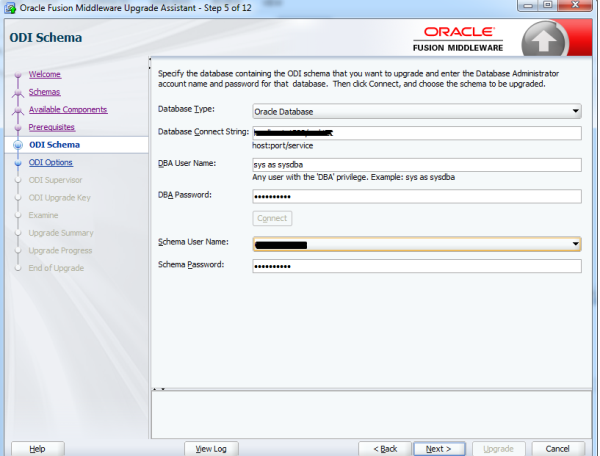Image resolution: width=600 pixels, height=456 pixels.
Task: Click the End of Upgrade step label
Action: (x=56, y=268)
